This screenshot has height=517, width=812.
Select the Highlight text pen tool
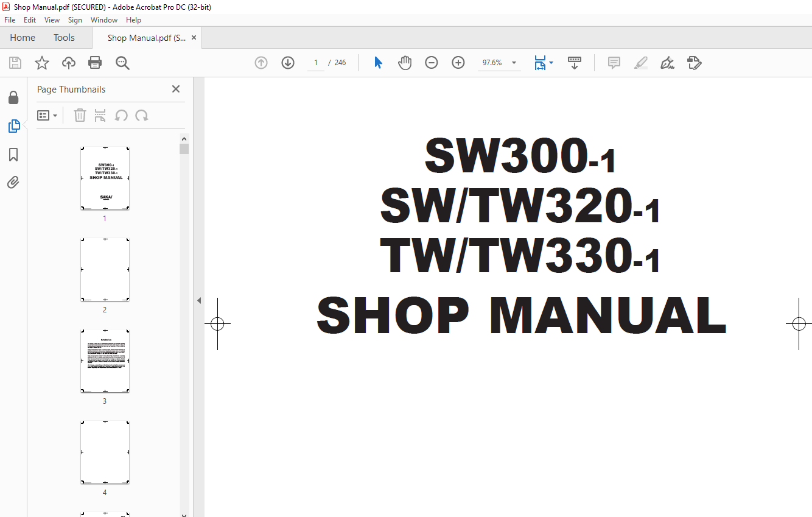pos(641,63)
